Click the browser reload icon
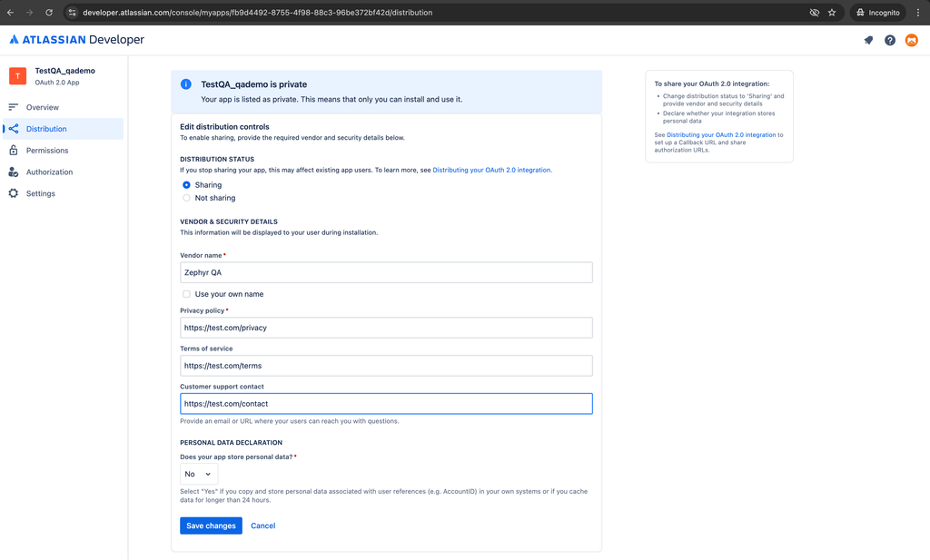The image size is (930, 560). (48, 13)
